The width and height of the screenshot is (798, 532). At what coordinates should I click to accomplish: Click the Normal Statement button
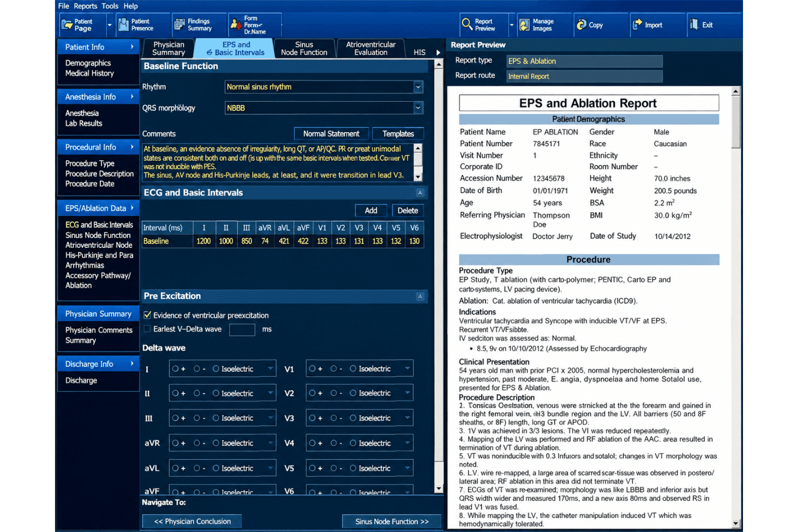(331, 134)
